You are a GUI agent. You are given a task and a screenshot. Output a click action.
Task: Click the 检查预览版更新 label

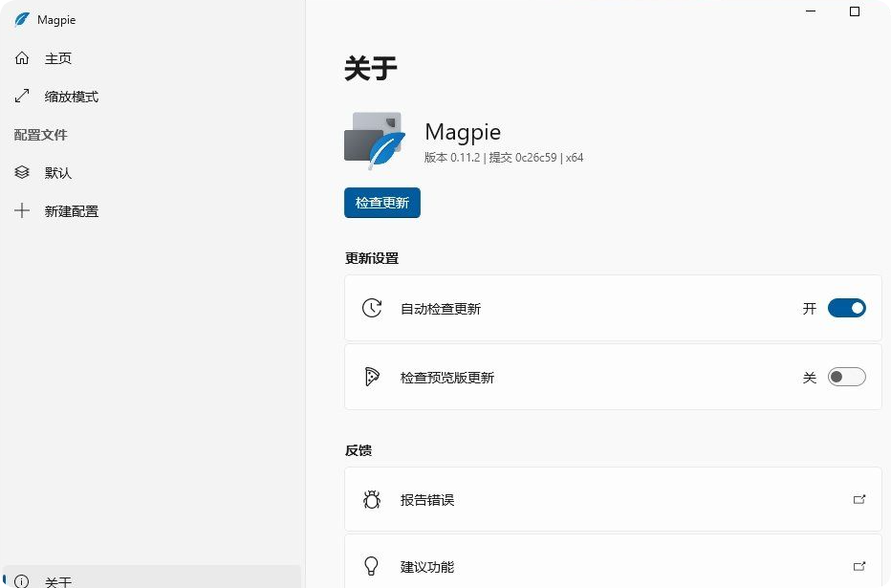(x=447, y=378)
